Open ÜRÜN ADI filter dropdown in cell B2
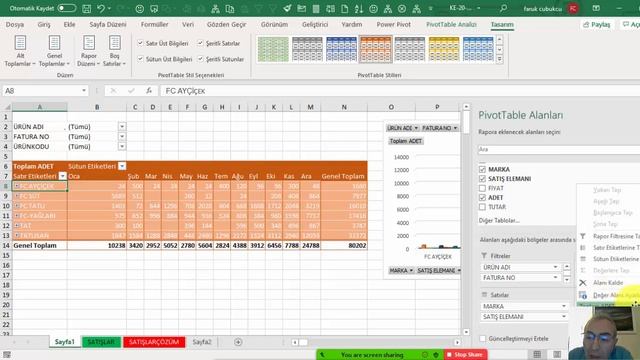 122,127
